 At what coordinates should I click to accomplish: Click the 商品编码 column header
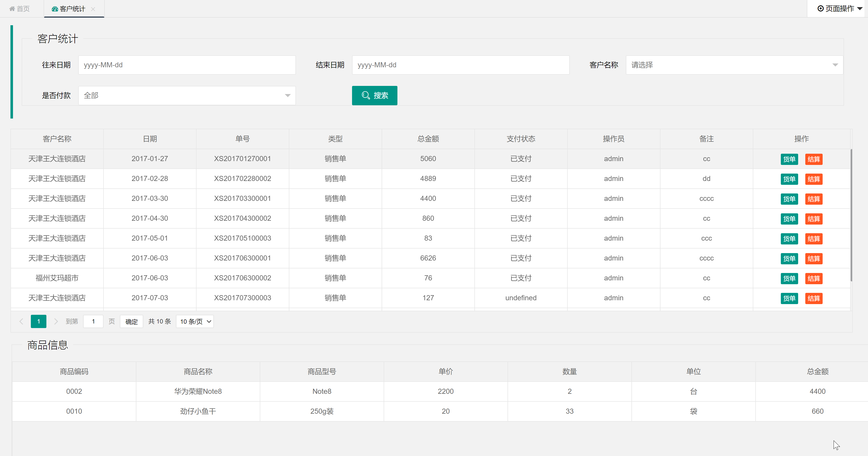point(74,372)
